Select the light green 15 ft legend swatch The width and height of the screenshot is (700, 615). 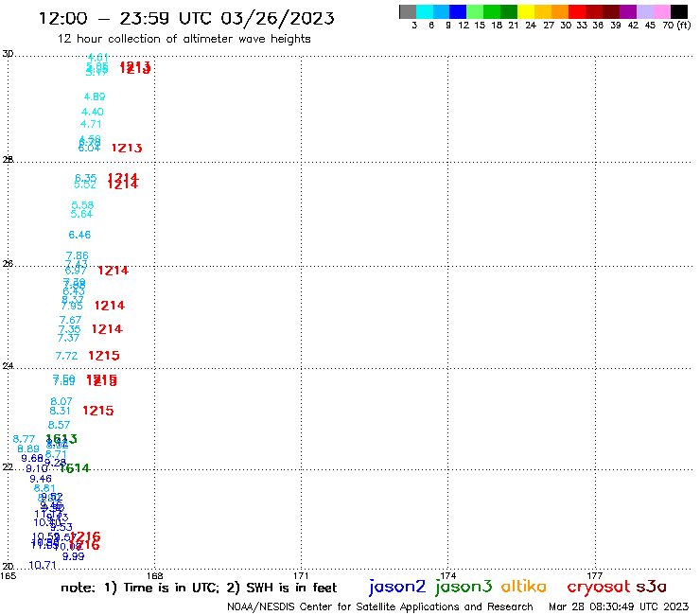(476, 11)
